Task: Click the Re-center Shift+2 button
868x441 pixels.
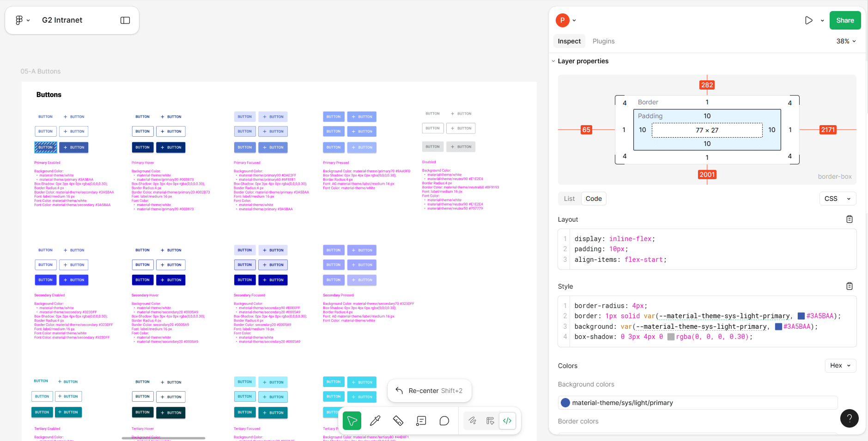Action: [429, 391]
